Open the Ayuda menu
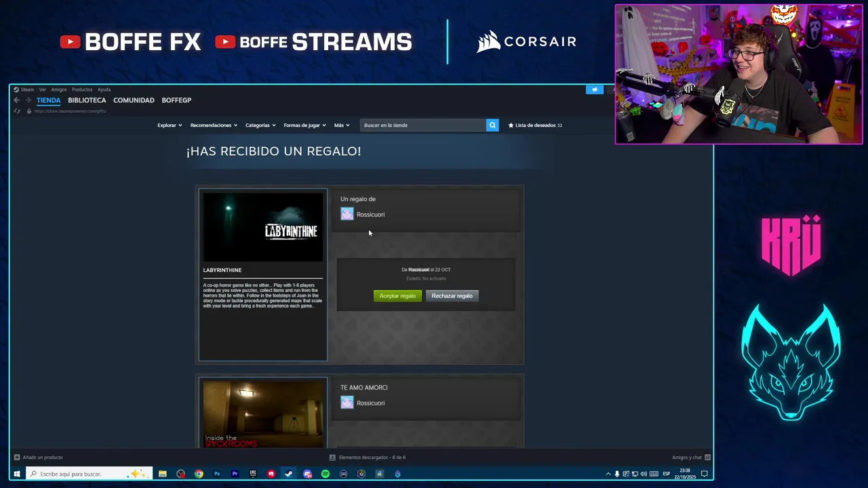Screen dimensions: 868x488 point(104,89)
